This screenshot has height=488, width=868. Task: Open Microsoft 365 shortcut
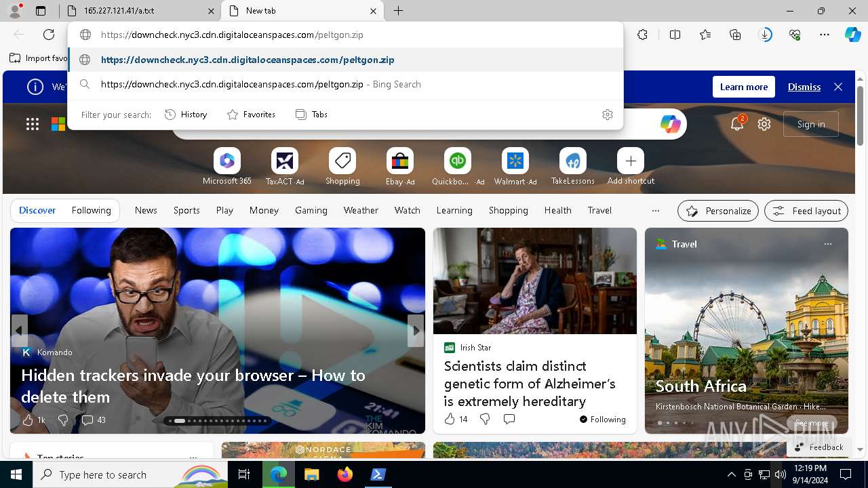click(227, 167)
